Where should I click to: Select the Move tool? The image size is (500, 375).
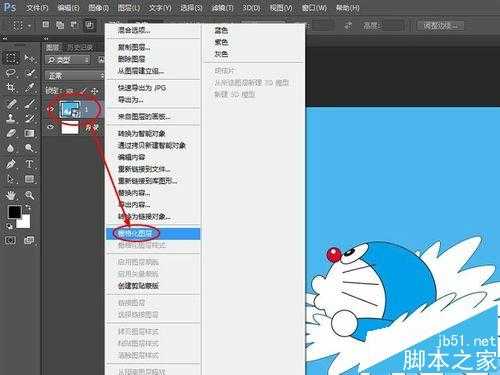click(x=29, y=58)
